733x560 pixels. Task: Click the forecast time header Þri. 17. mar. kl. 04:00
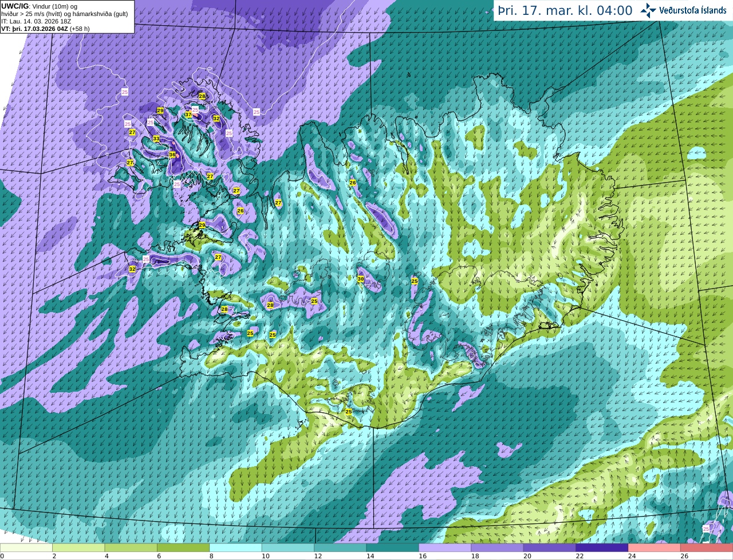565,10
